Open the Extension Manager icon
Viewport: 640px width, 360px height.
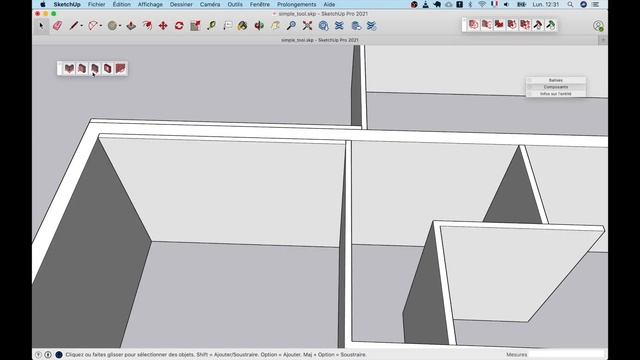pos(371,26)
